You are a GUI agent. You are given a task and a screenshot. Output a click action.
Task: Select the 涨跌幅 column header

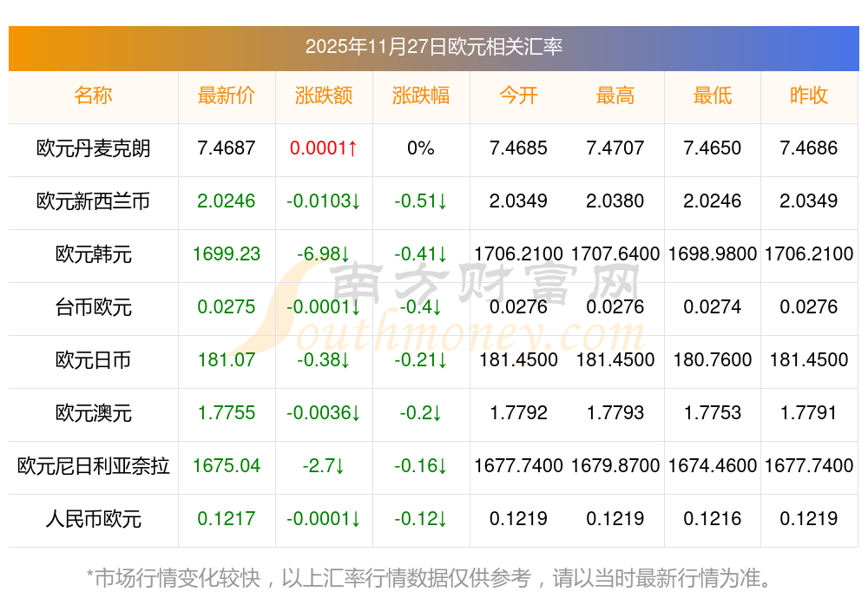(421, 95)
